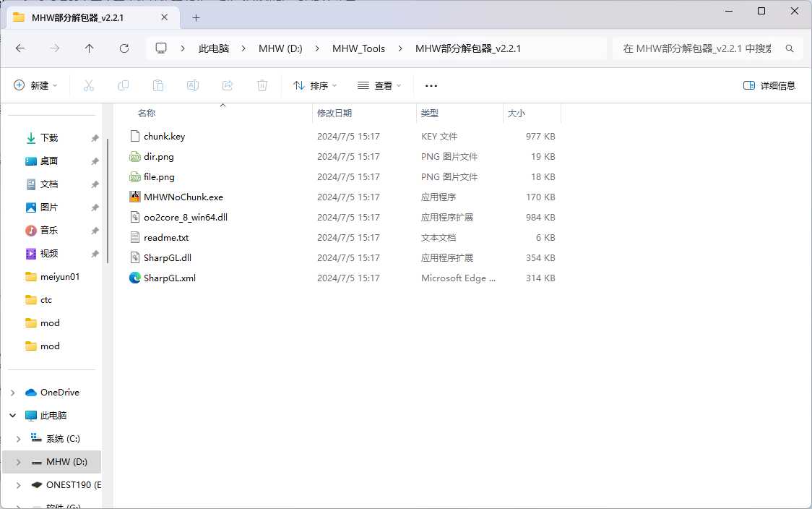
Task: Open a new tab with plus button
Action: tap(196, 17)
